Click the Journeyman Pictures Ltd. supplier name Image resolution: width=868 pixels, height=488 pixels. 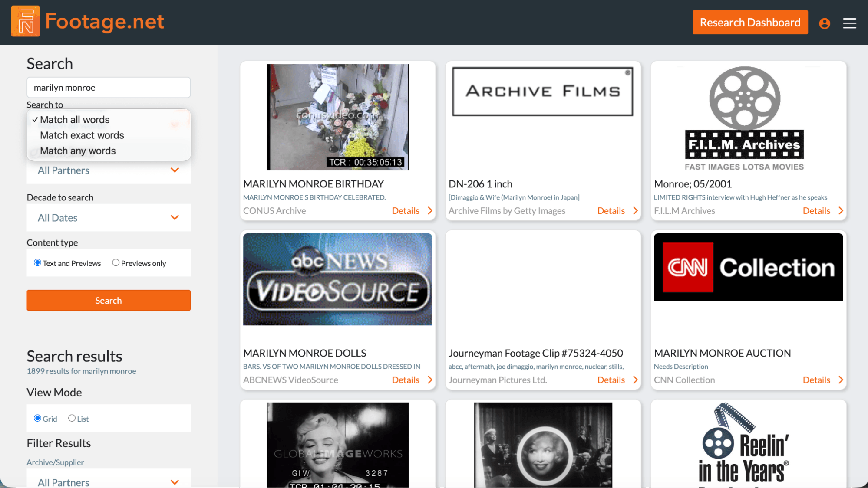click(498, 380)
